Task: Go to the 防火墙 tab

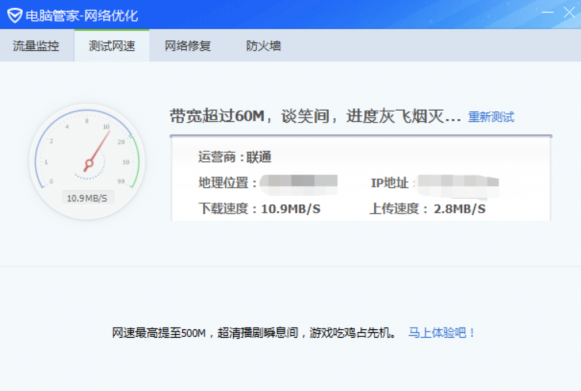Action: [x=263, y=46]
